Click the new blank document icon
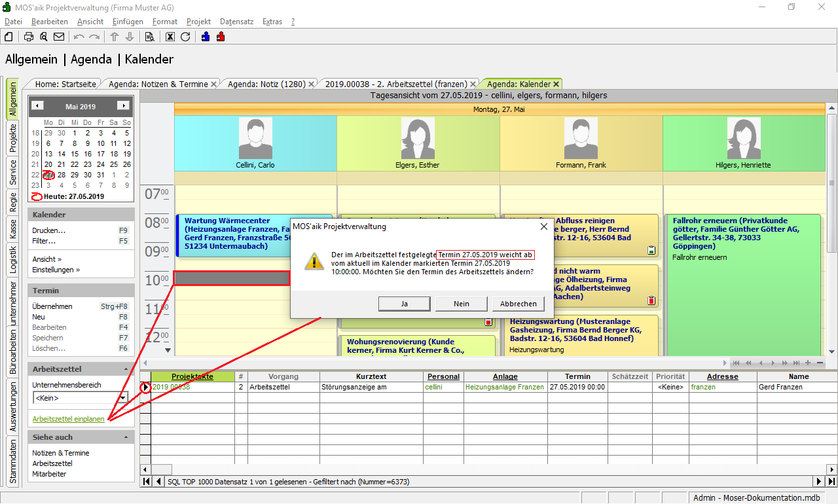 pyautogui.click(x=9, y=37)
